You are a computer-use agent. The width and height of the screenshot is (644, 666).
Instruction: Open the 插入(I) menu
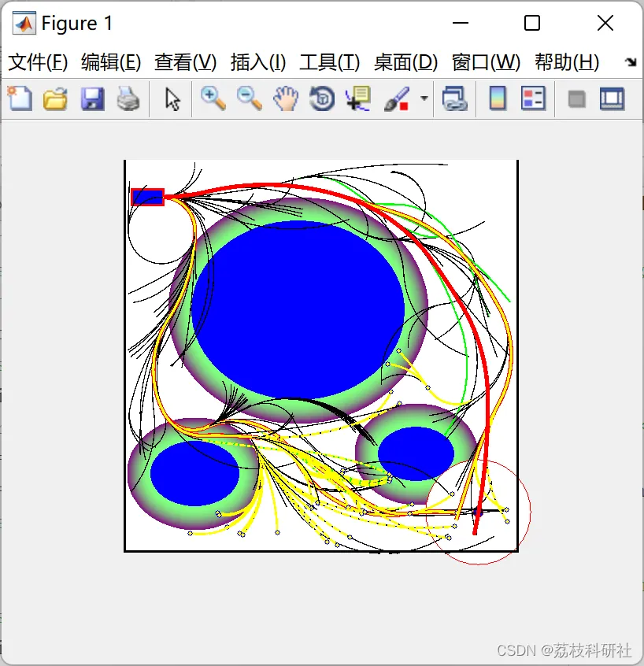coord(258,62)
